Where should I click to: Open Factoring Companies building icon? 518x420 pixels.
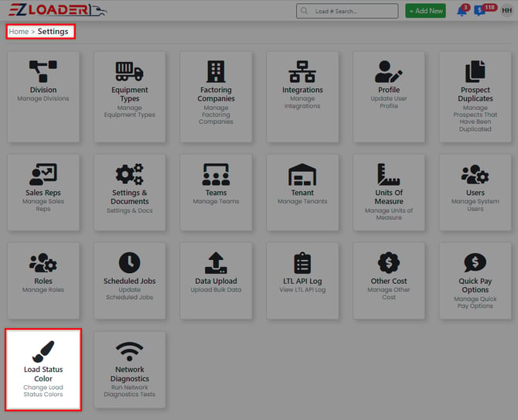pyautogui.click(x=216, y=71)
